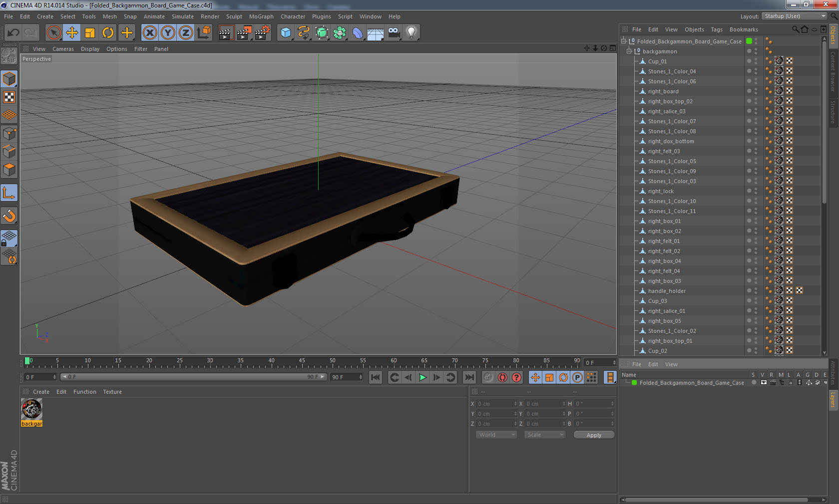Open the array modeling objects
The height and width of the screenshot is (504, 839).
click(340, 33)
